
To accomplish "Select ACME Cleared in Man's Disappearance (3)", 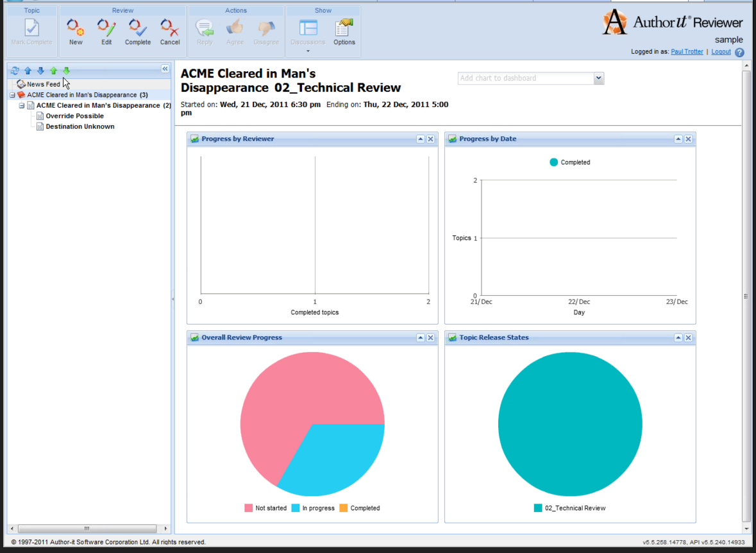I will (87, 95).
